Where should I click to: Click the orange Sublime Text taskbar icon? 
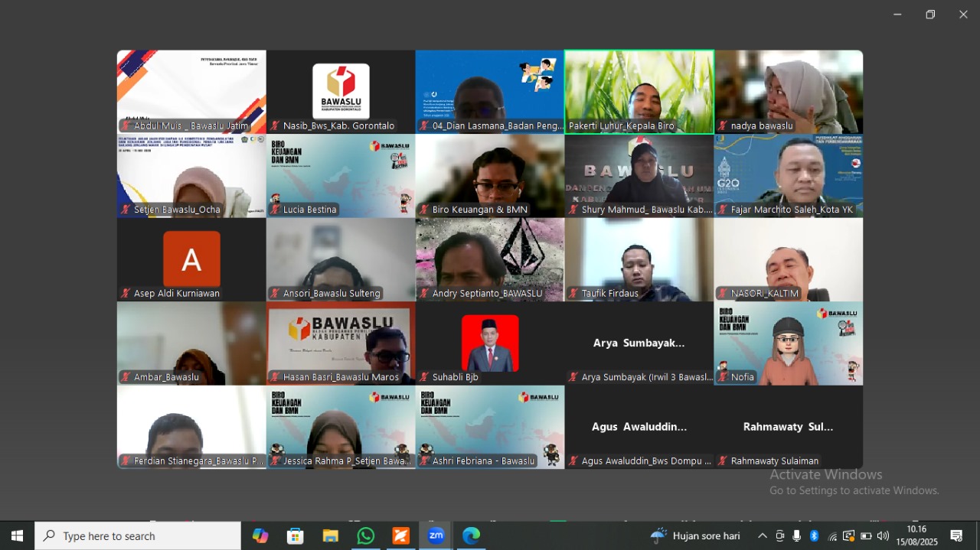pos(401,536)
